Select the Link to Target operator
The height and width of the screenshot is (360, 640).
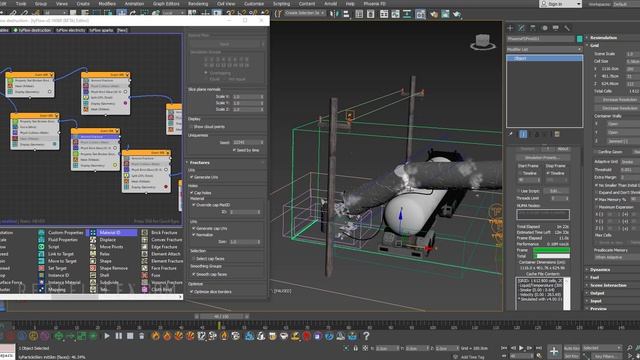62,254
